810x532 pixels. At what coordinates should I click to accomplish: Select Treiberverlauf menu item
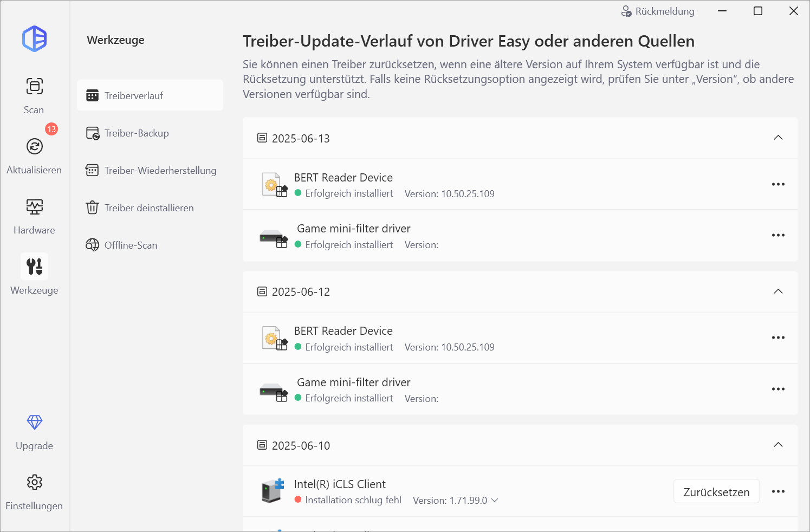pos(150,95)
